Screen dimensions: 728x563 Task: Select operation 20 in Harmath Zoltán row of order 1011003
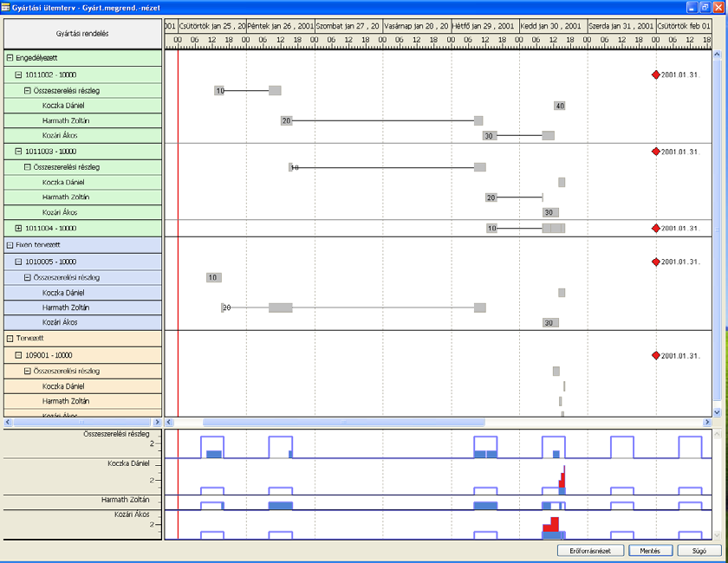click(491, 197)
